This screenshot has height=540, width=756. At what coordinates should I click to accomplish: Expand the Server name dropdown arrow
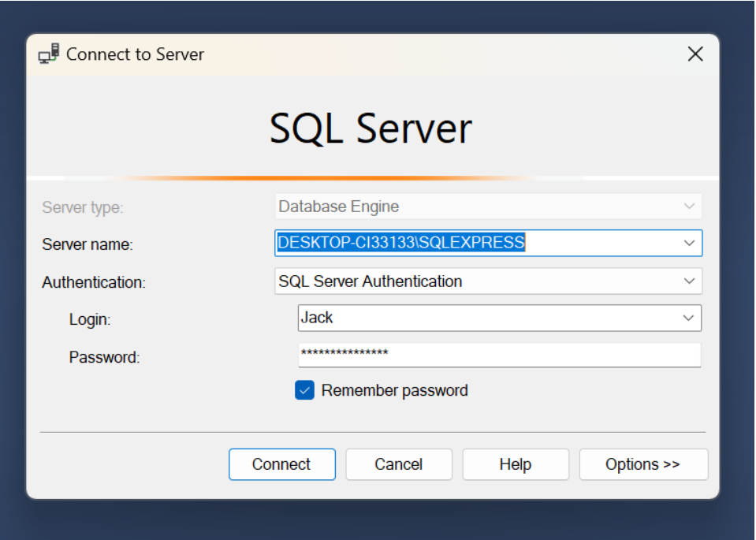(x=690, y=243)
